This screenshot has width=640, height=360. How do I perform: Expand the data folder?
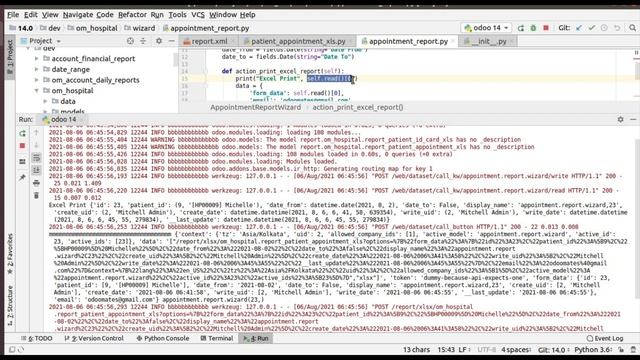coord(45,101)
